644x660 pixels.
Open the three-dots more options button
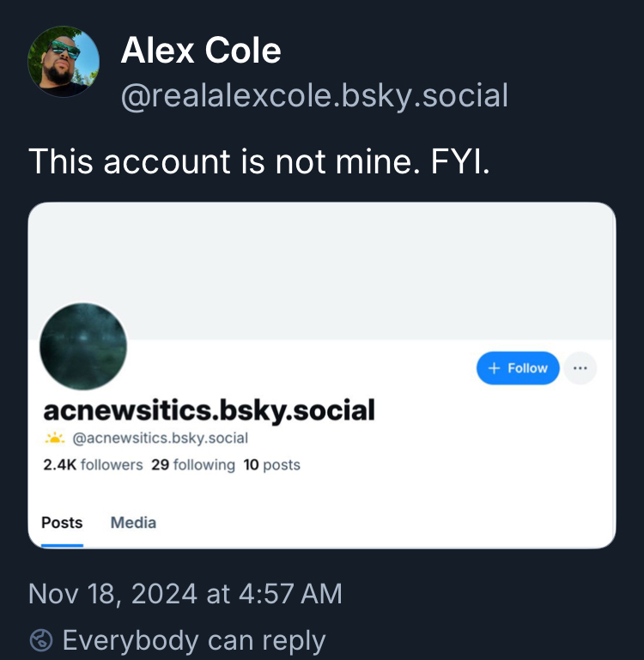580,368
